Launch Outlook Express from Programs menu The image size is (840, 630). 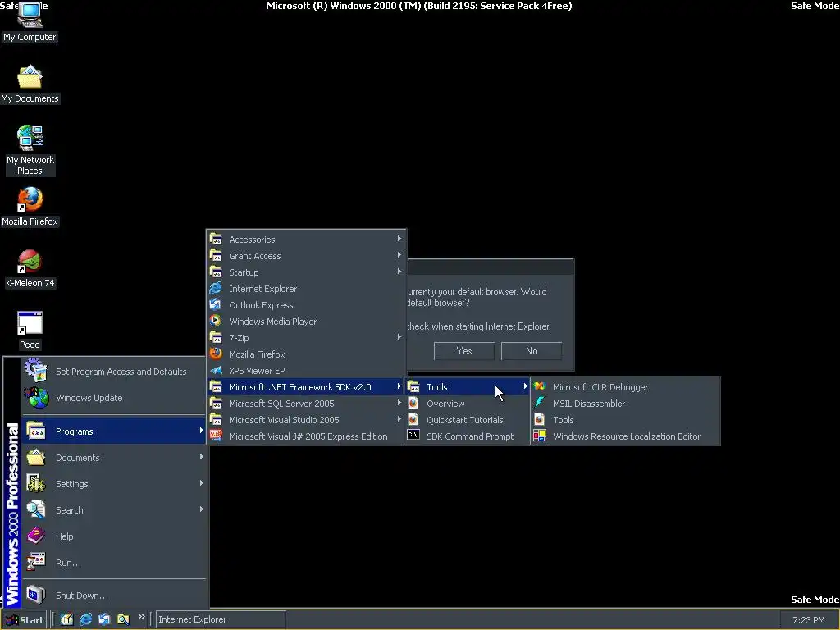(x=306, y=305)
